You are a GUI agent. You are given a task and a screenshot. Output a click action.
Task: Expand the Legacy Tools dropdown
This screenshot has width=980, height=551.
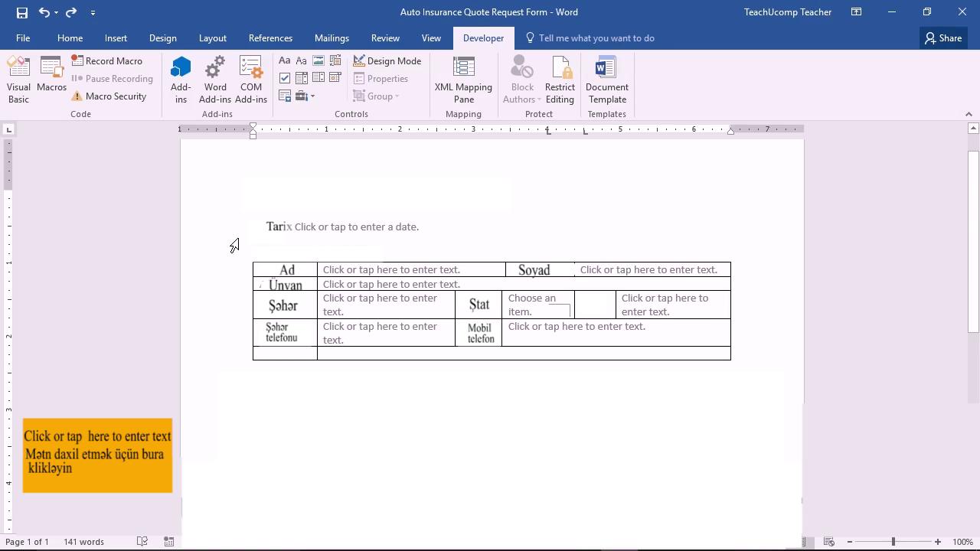305,96
